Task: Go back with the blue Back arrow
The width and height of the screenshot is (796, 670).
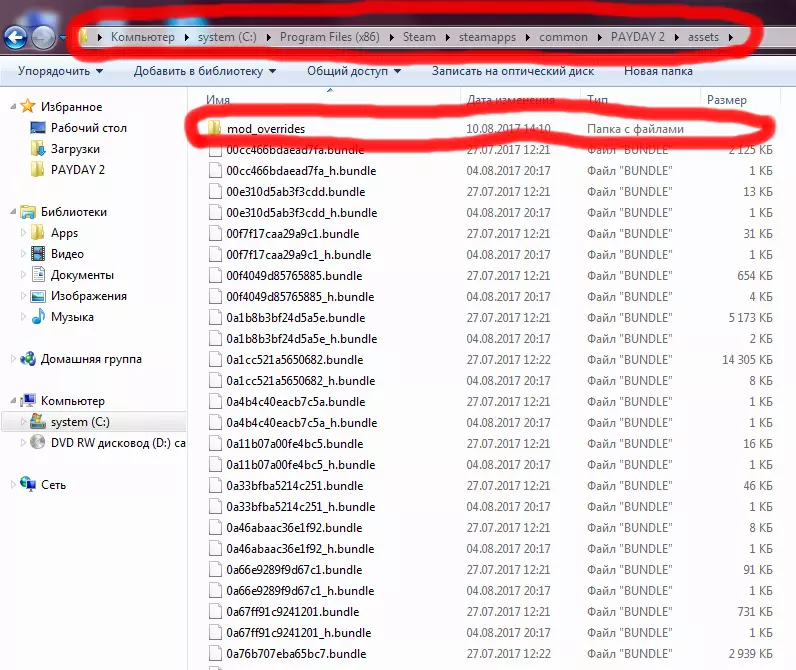Action: [15, 38]
